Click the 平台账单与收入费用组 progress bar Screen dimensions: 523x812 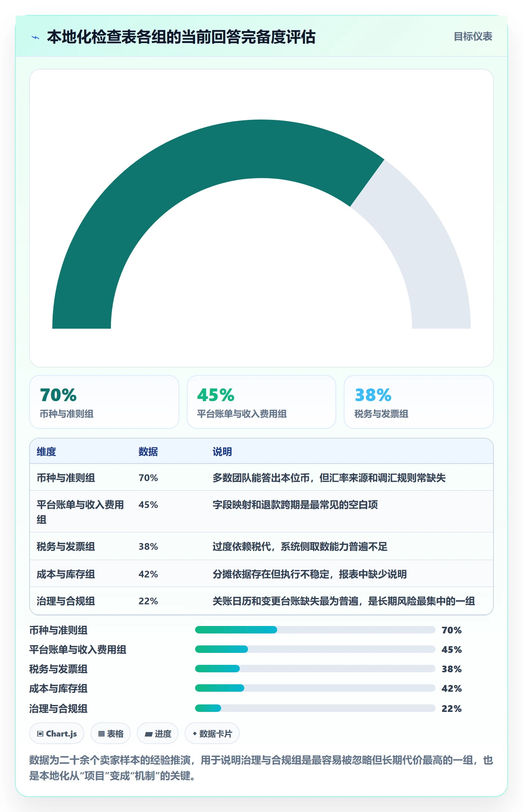coord(315,649)
